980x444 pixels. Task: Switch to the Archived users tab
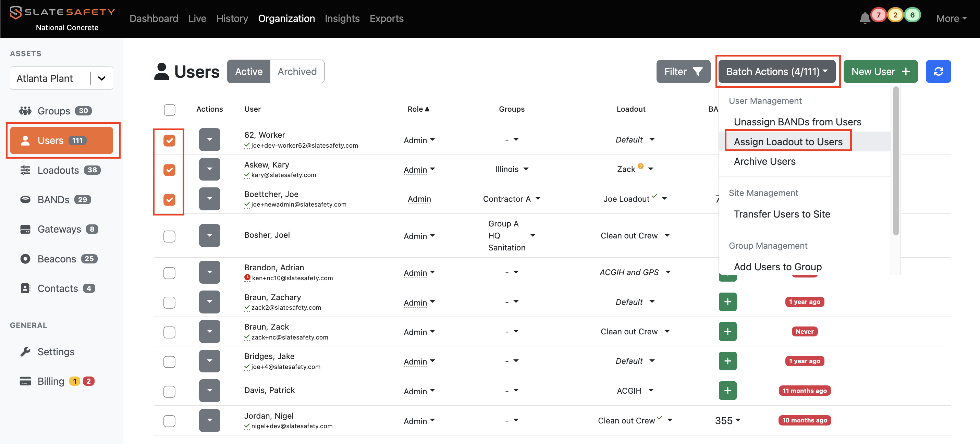point(297,72)
